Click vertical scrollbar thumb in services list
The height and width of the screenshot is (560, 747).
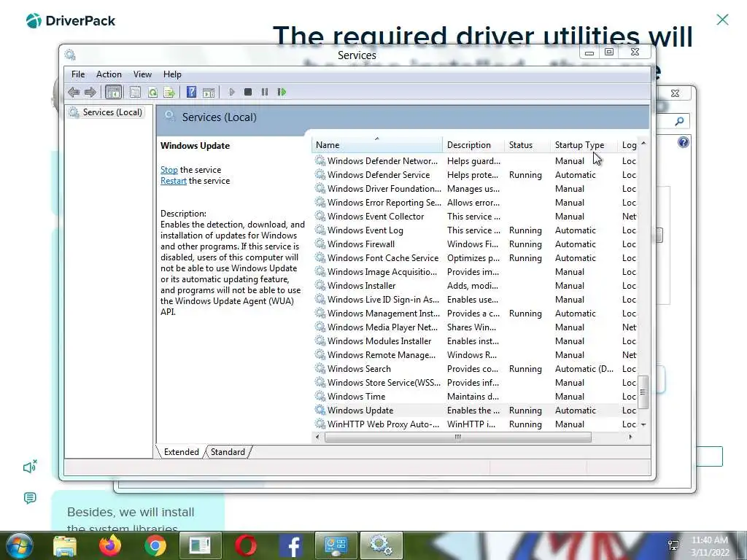(x=643, y=392)
